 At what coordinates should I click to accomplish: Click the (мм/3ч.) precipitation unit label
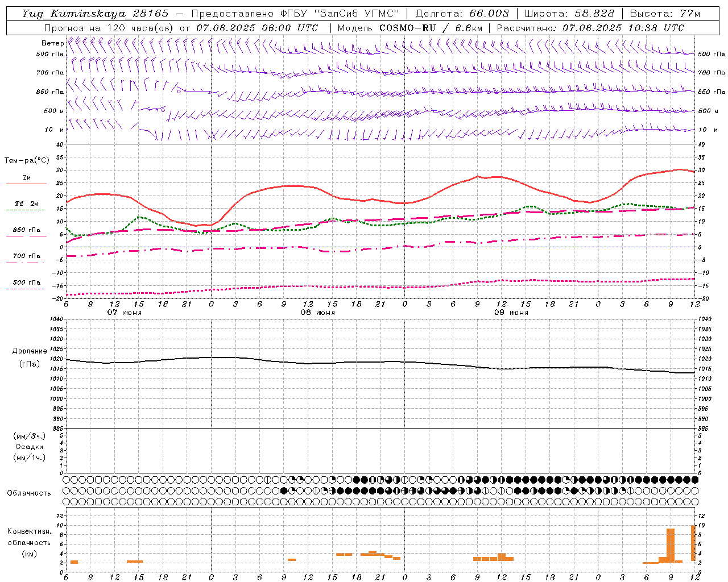coord(30,436)
